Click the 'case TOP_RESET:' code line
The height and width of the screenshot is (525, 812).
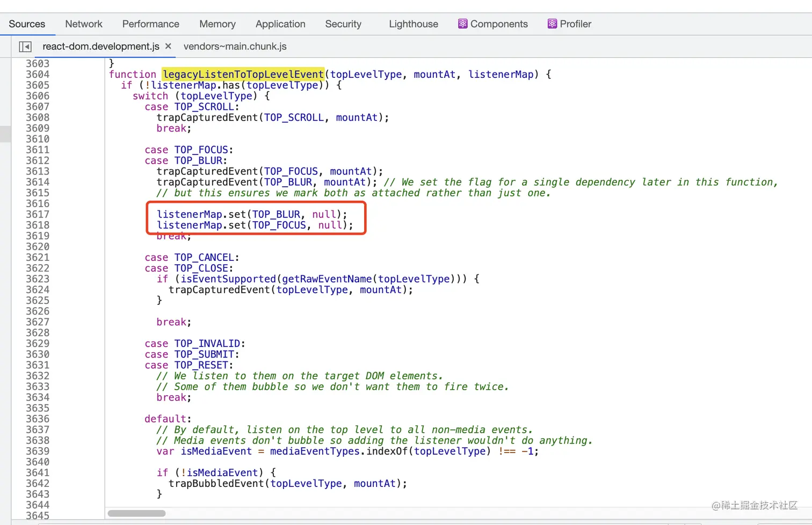(189, 365)
